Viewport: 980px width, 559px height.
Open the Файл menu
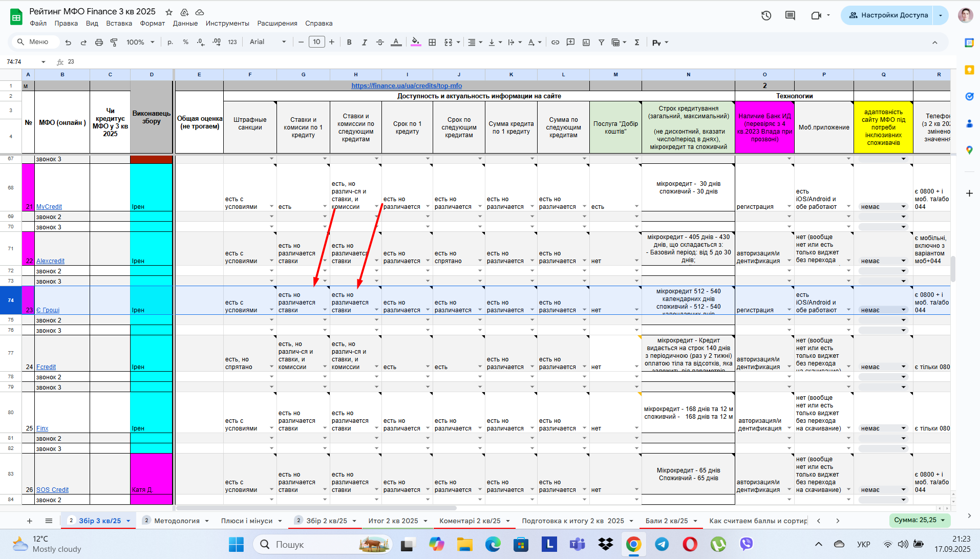tap(38, 24)
